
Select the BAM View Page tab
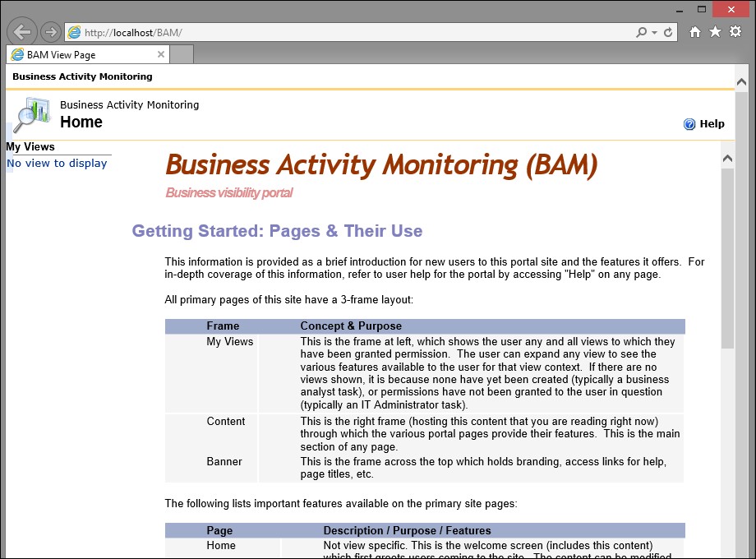click(x=87, y=54)
